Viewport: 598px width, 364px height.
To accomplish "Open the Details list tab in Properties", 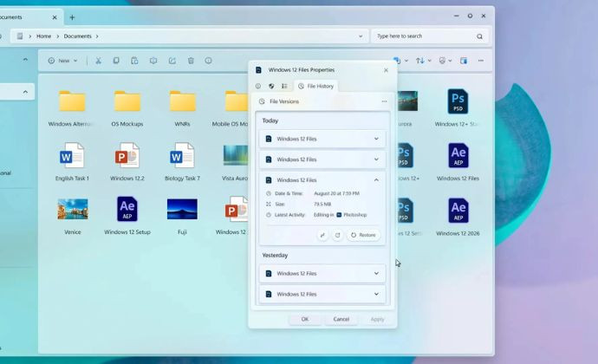I will 284,86.
